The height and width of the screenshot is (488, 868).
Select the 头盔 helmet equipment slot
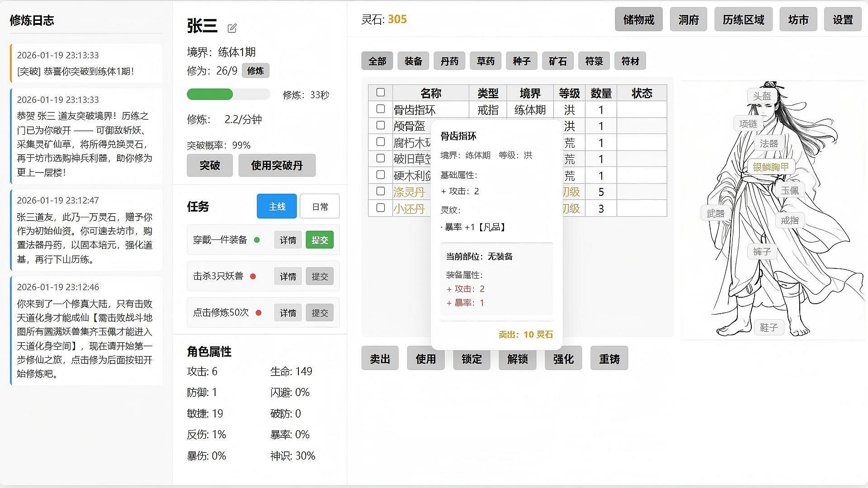coord(762,96)
